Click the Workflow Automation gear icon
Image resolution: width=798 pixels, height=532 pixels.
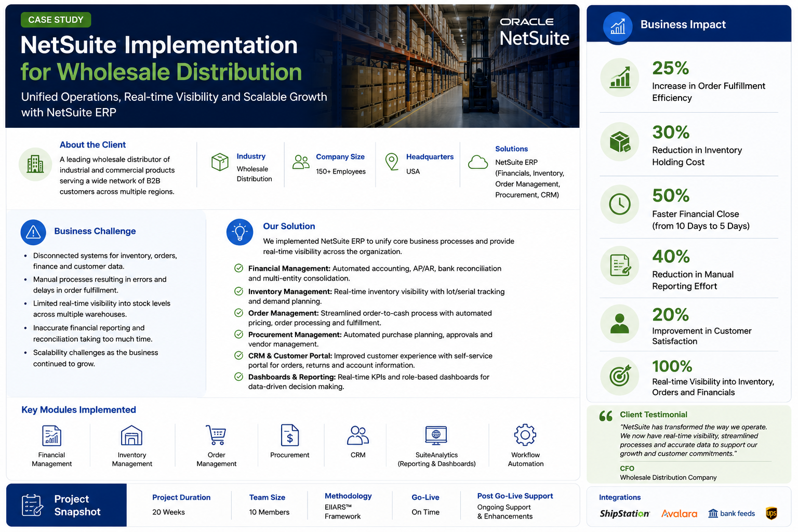(x=525, y=435)
